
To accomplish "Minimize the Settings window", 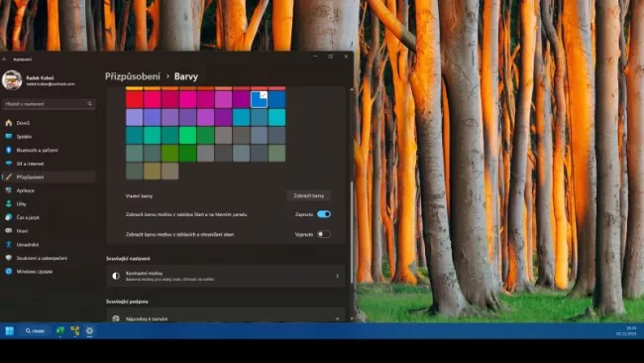I will [x=315, y=57].
